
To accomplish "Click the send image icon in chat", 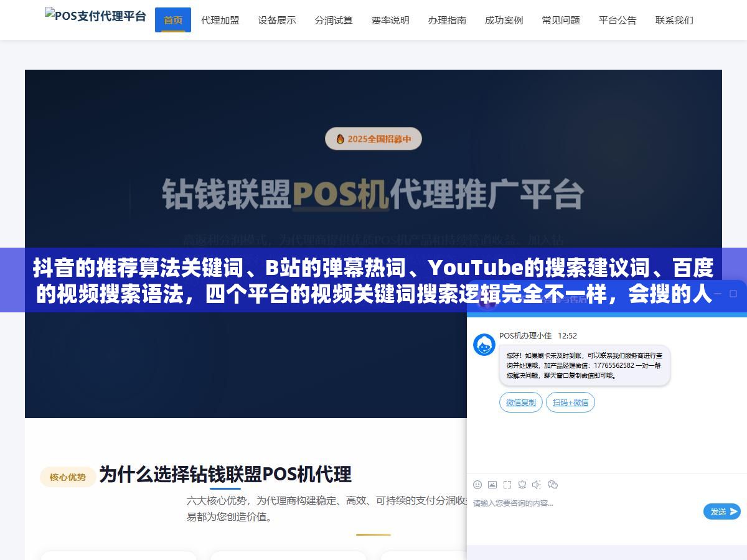I will (492, 484).
